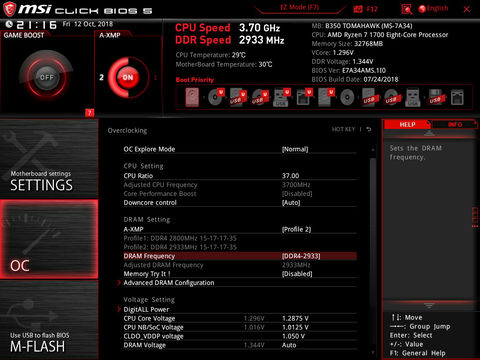Toggle the A-XMP ON knob
480x360 pixels.
coord(128,77)
